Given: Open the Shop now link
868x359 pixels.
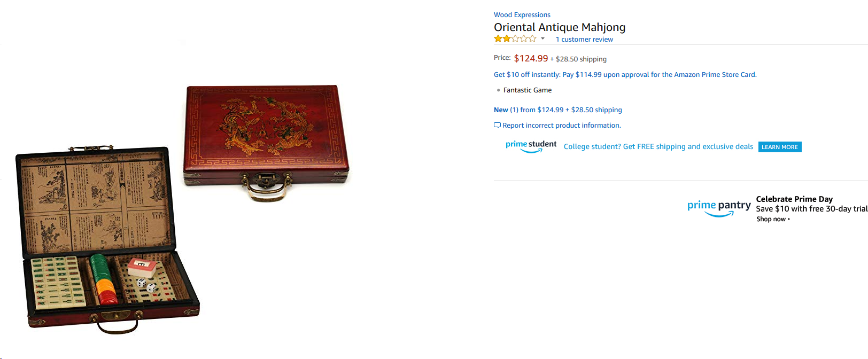Looking at the screenshot, I should pos(771,219).
